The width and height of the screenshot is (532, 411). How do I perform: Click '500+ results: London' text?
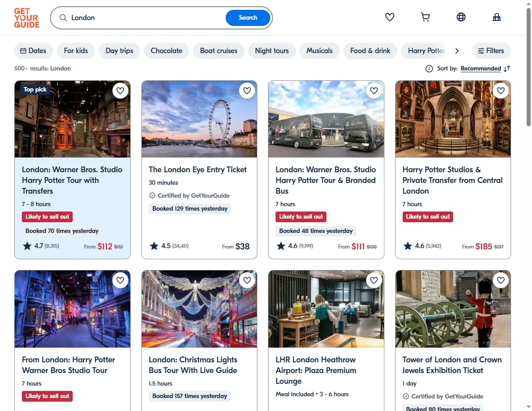(x=42, y=69)
